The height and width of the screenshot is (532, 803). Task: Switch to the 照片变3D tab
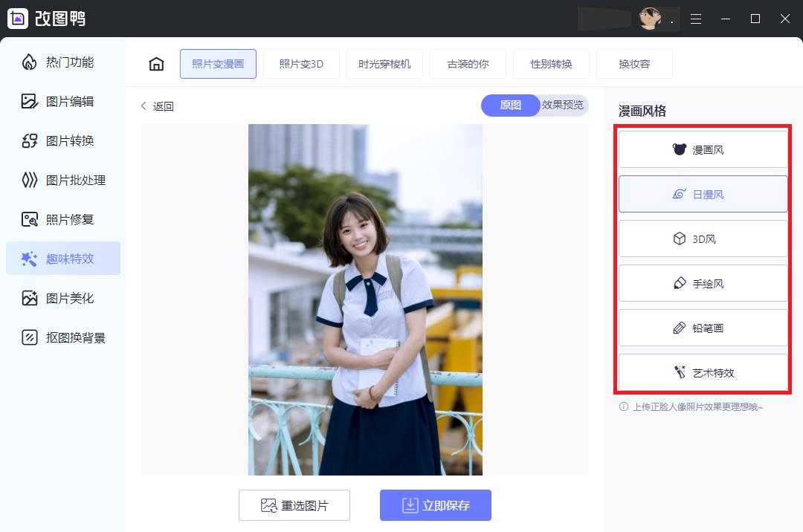(301, 64)
